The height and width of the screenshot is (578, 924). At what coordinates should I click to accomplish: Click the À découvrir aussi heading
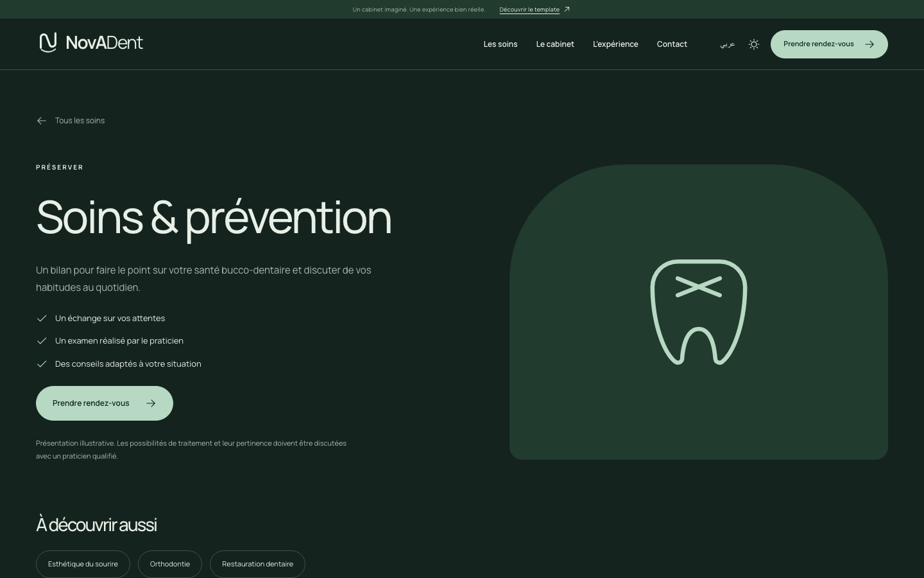[96, 525]
